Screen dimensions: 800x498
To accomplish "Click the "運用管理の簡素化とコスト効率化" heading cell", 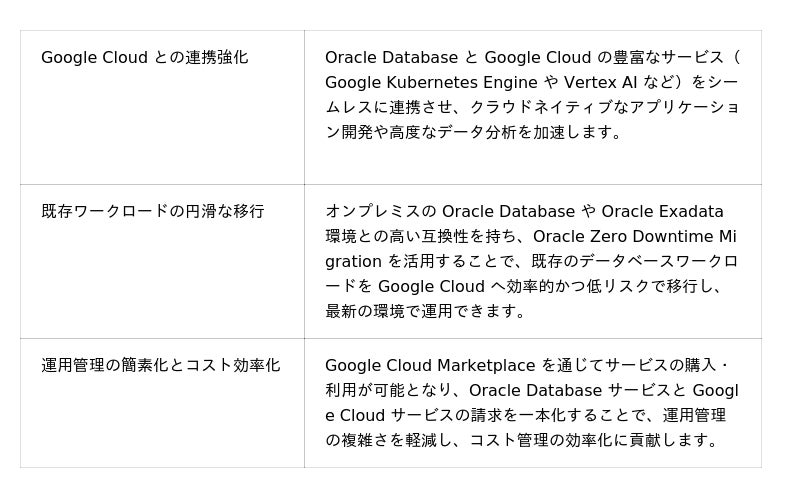I will [160, 366].
